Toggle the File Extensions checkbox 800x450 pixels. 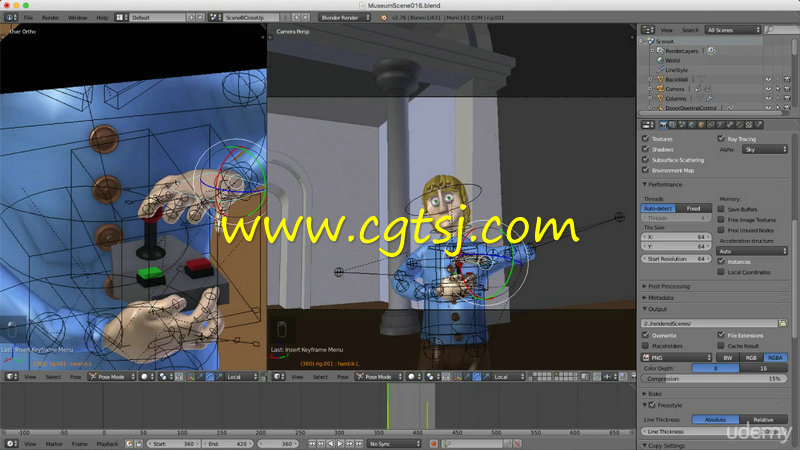coord(721,335)
